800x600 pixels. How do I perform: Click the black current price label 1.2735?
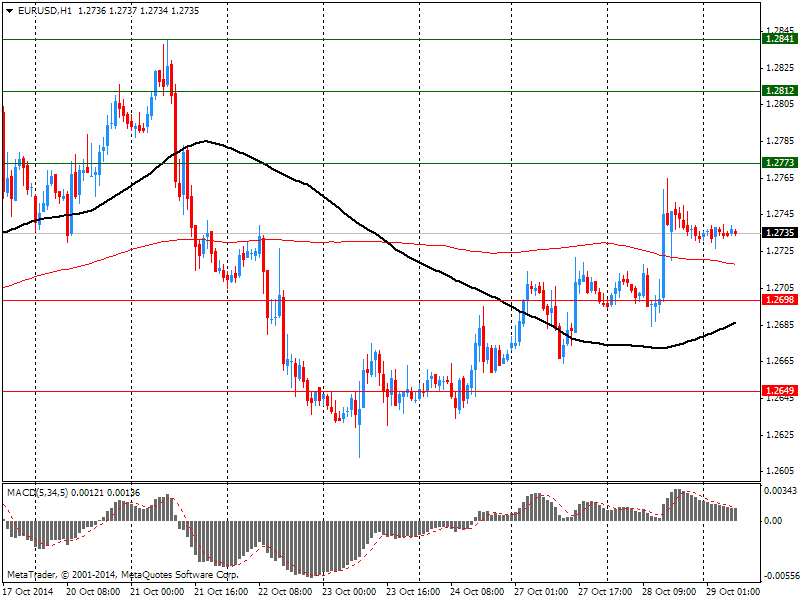[x=780, y=233]
